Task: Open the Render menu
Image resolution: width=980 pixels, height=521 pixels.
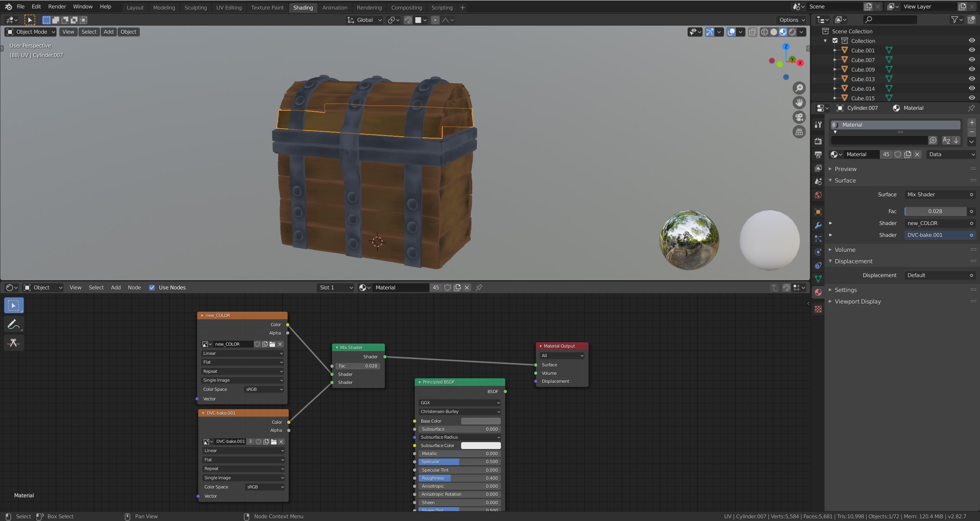Action: (x=57, y=6)
